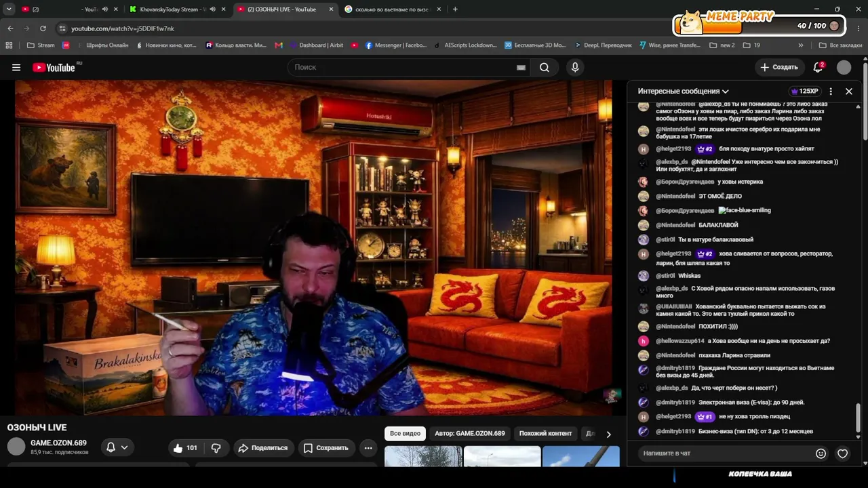This screenshot has width=868, height=488.
Task: Open a new browser tab
Action: pyautogui.click(x=455, y=9)
